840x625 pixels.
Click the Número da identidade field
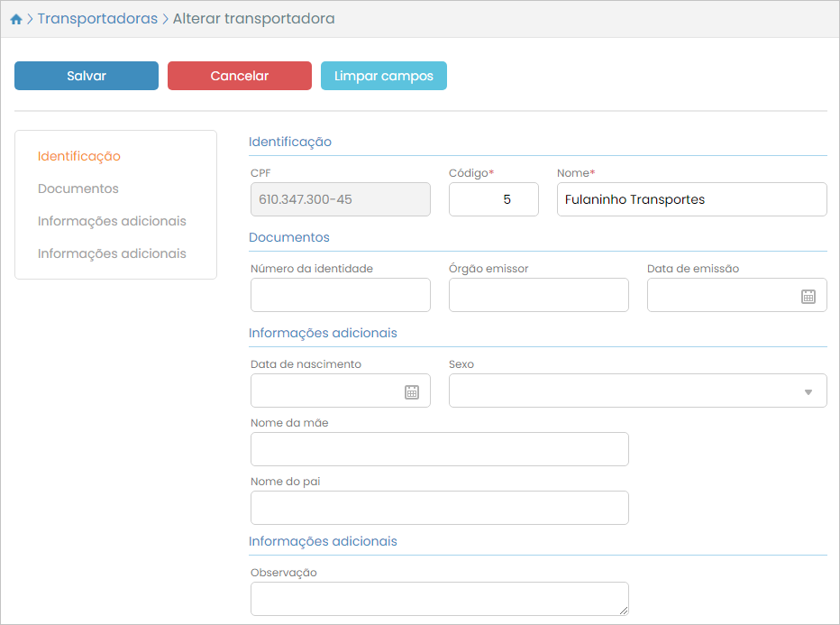coord(341,295)
